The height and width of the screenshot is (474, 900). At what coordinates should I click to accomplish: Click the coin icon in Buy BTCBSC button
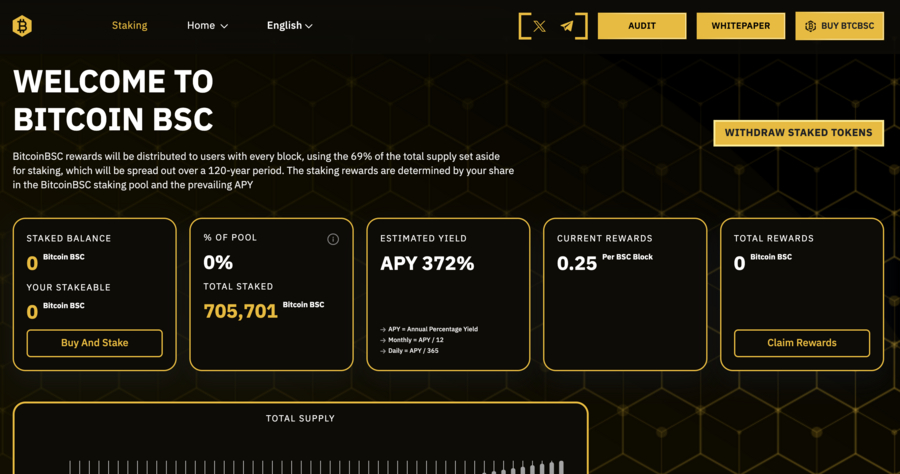tap(810, 26)
